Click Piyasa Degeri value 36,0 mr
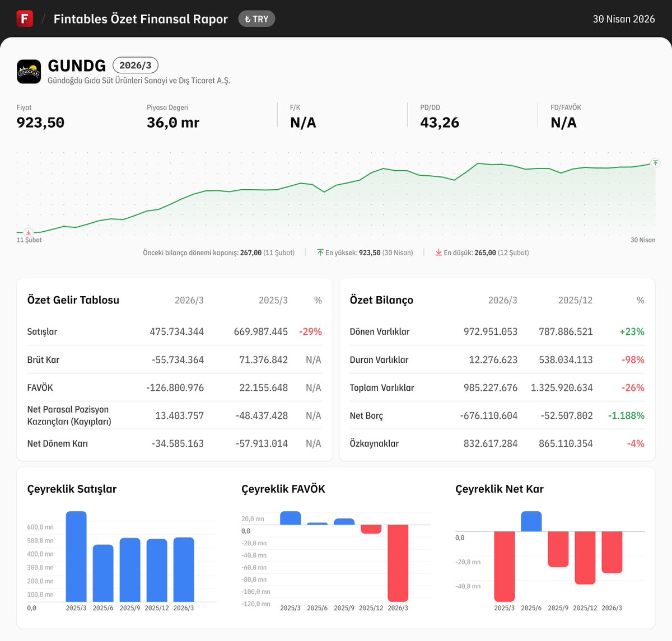The height and width of the screenshot is (641, 672). tap(173, 123)
